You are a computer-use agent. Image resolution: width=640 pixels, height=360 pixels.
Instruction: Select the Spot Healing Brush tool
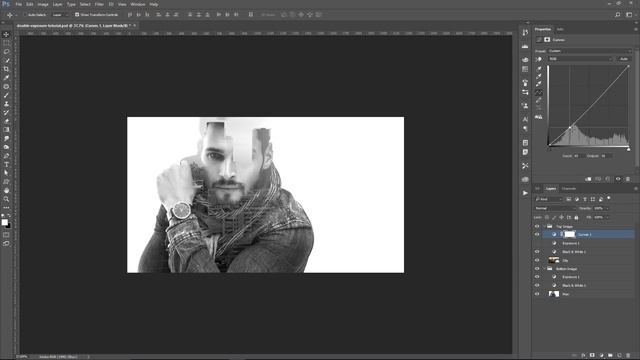pos(6,87)
